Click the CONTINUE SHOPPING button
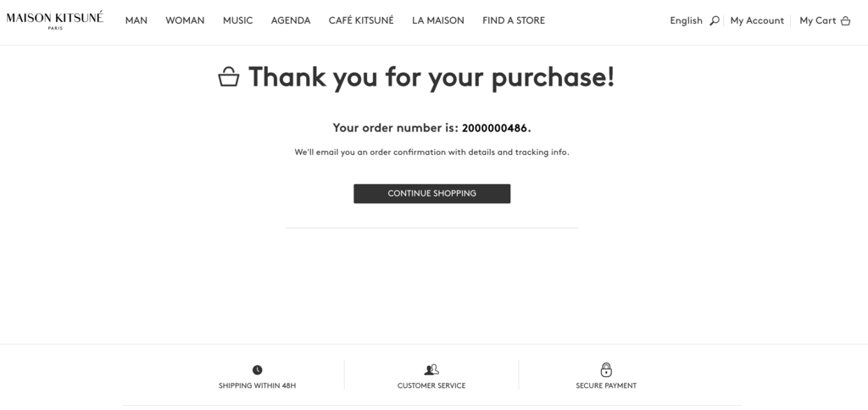Image resolution: width=868 pixels, height=410 pixels. click(431, 194)
